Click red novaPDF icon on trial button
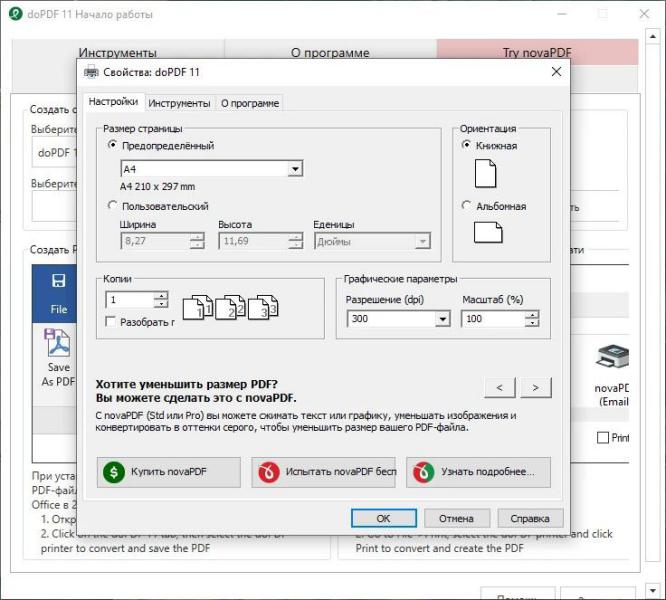 point(269,472)
